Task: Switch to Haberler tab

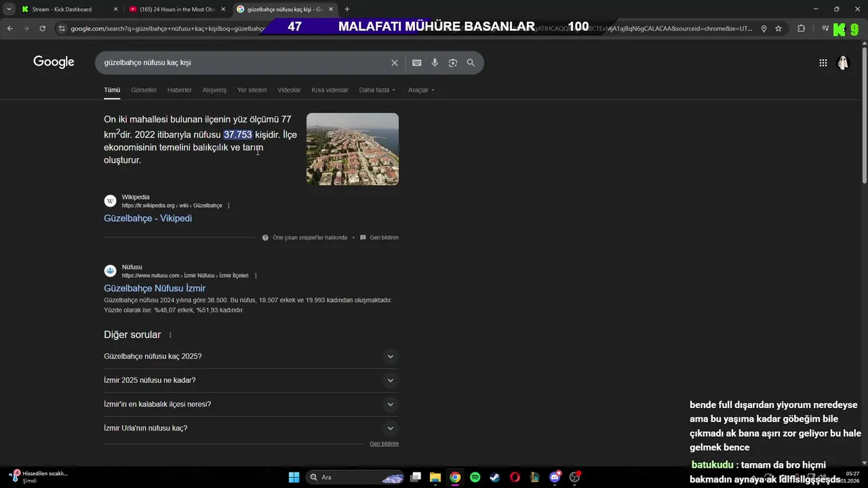Action: click(180, 90)
